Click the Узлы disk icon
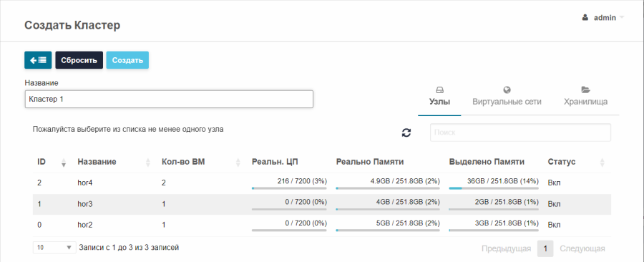 coord(439,90)
